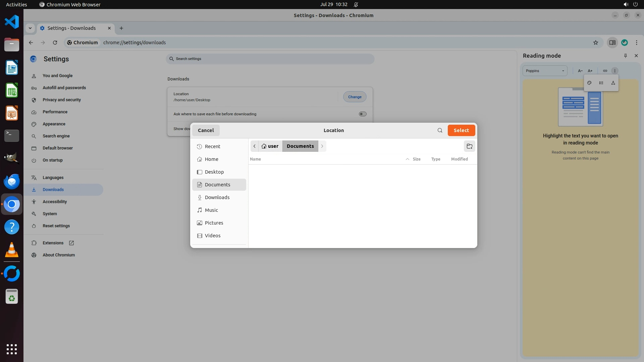Screen dimensions: 644x362
Task: Sort files by the Name column
Action: [x=255, y=159]
